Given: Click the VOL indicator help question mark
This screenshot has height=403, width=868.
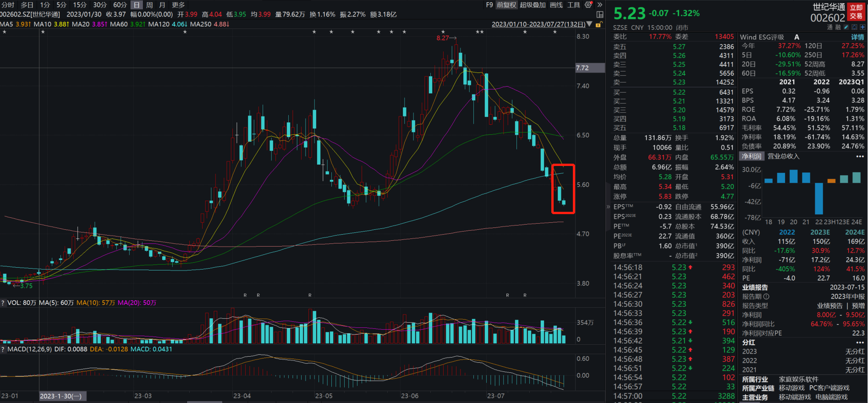Looking at the screenshot, I should tap(3, 303).
